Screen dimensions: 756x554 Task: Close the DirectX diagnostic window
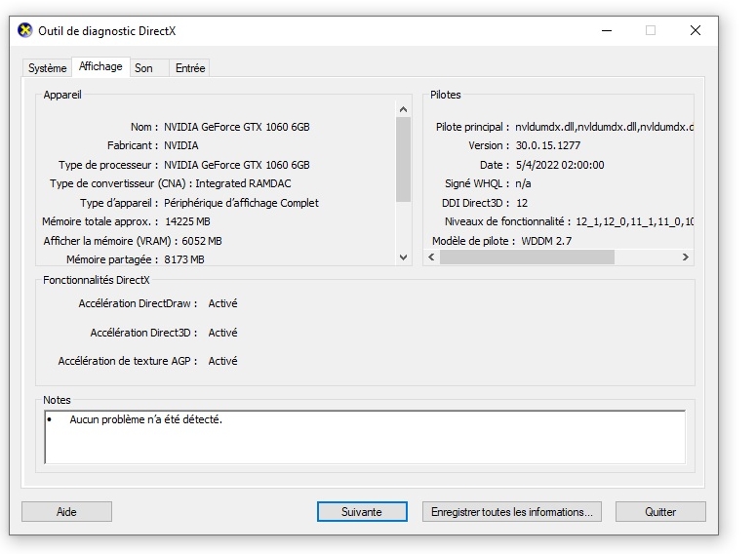696,30
